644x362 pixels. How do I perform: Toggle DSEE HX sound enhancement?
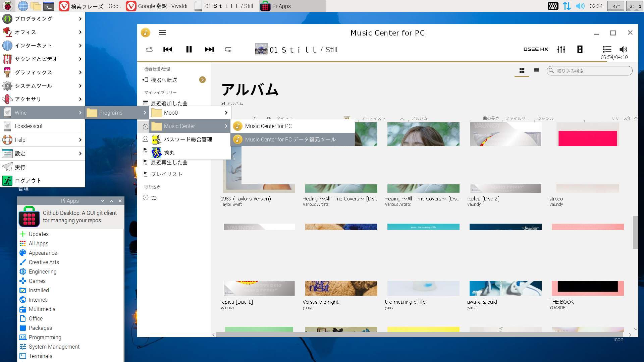tap(536, 49)
